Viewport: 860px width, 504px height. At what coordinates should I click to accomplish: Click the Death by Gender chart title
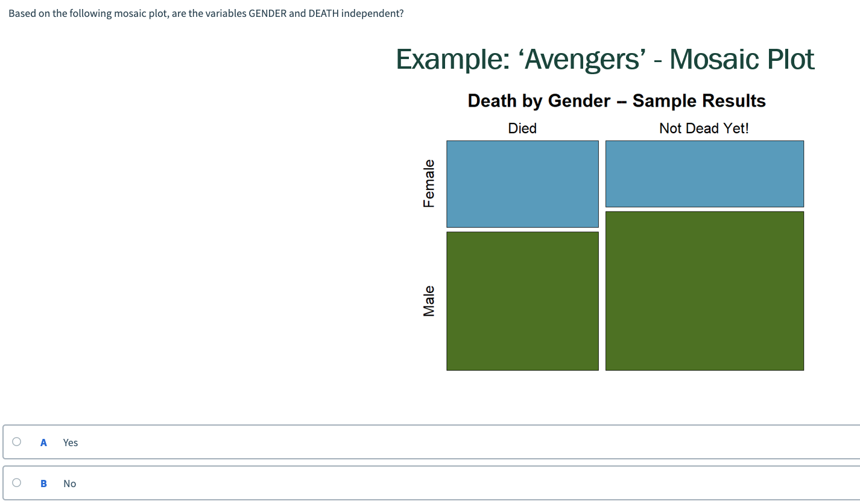[616, 101]
